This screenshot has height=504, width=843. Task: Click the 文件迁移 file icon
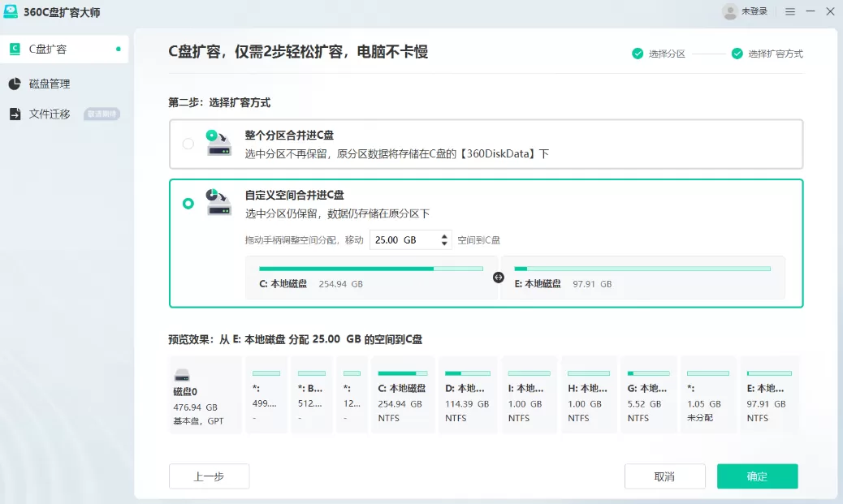[x=15, y=114]
